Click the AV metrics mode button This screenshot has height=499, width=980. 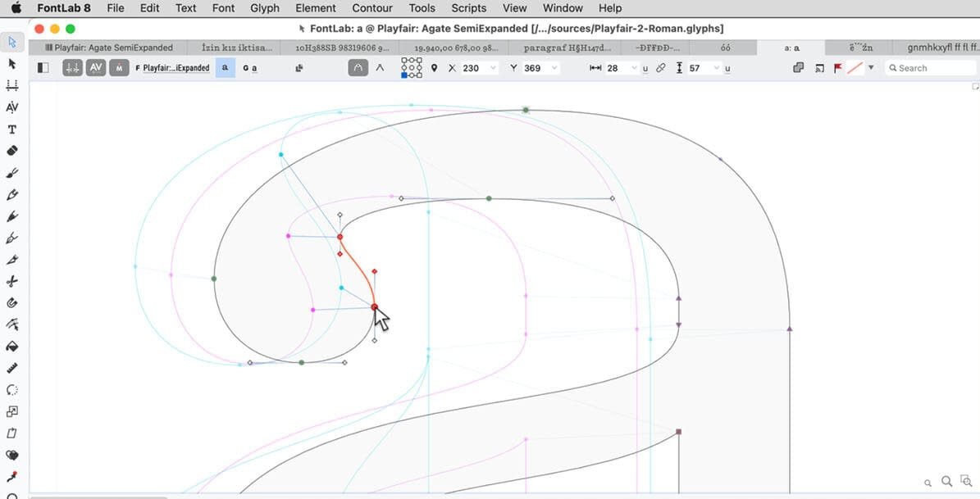(x=96, y=68)
